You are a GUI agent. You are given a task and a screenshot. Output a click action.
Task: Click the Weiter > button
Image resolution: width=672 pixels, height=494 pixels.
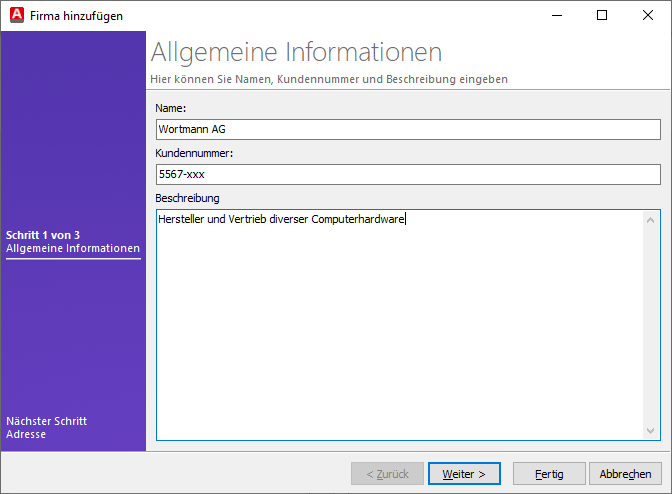click(x=464, y=474)
